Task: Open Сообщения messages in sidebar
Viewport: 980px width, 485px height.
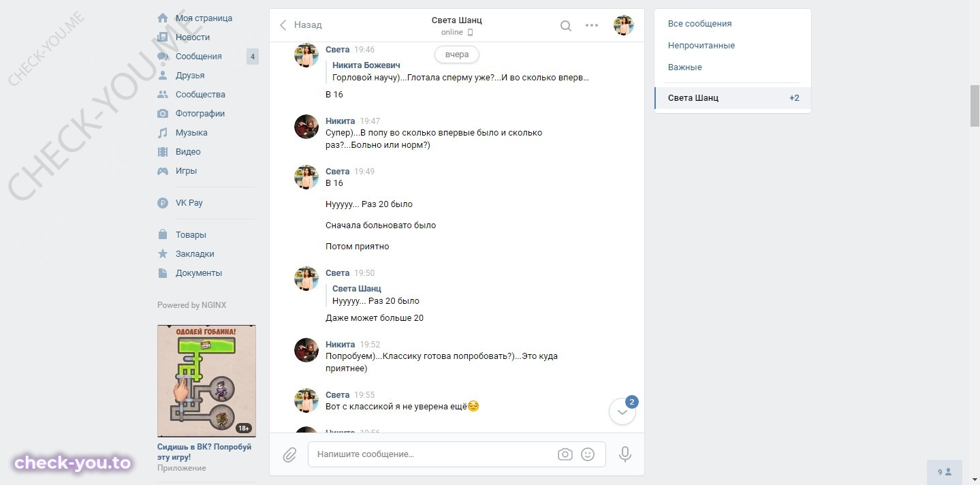Action: 197,57
